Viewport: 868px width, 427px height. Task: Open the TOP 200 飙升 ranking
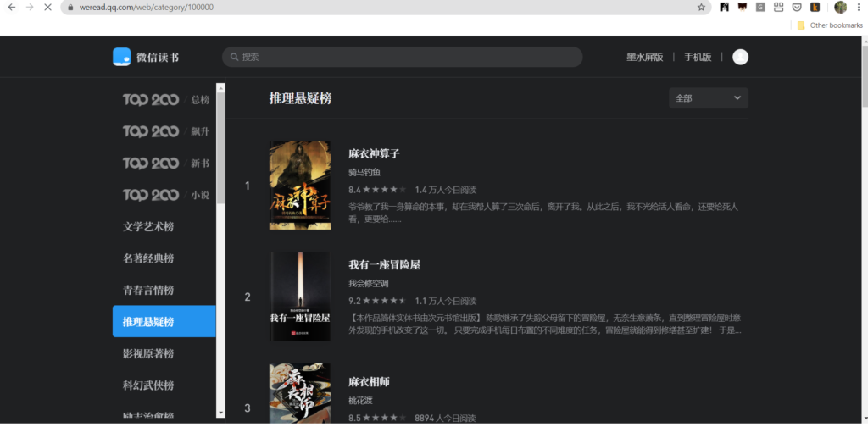point(166,131)
